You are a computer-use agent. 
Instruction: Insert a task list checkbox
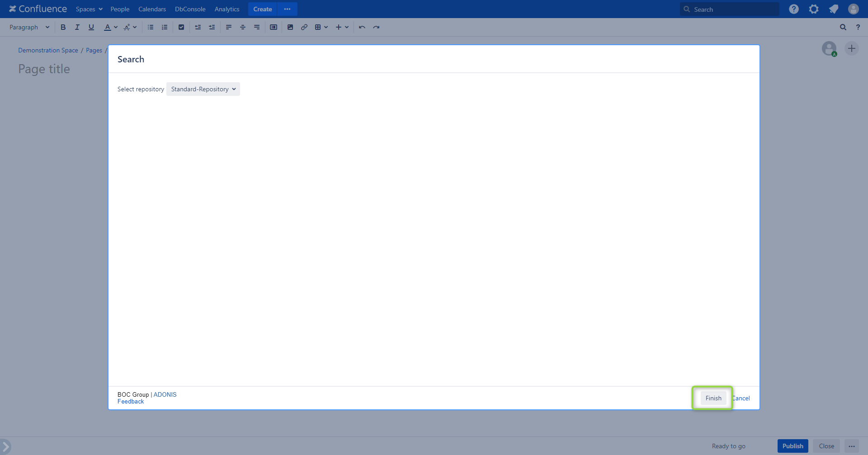(181, 27)
